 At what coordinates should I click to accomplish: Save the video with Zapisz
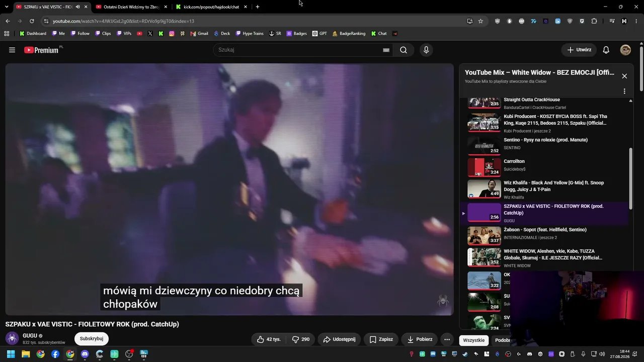pos(381,339)
